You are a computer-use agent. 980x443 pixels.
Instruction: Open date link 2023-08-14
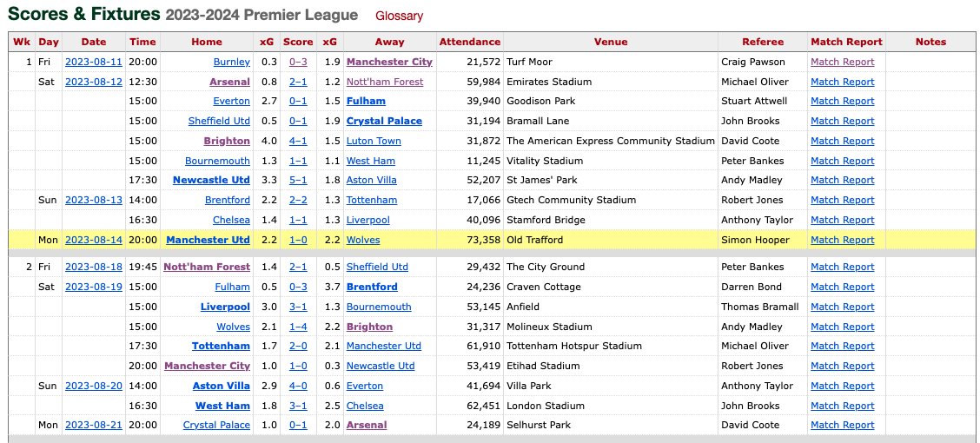tap(94, 240)
